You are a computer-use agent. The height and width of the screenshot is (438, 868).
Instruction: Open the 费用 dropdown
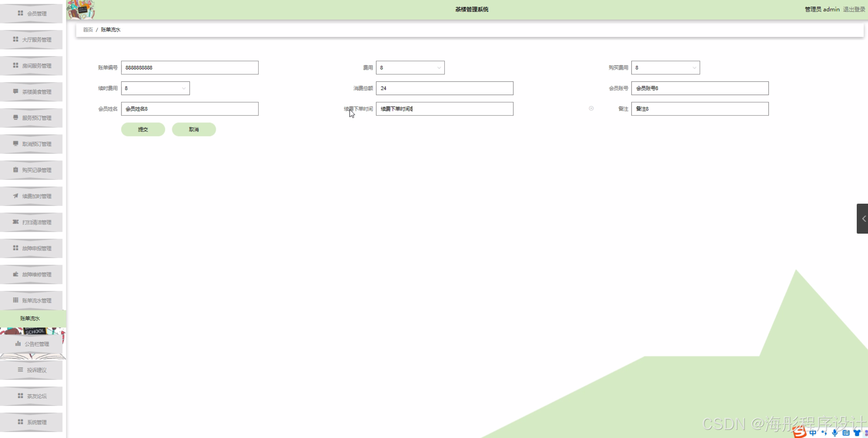pyautogui.click(x=410, y=68)
